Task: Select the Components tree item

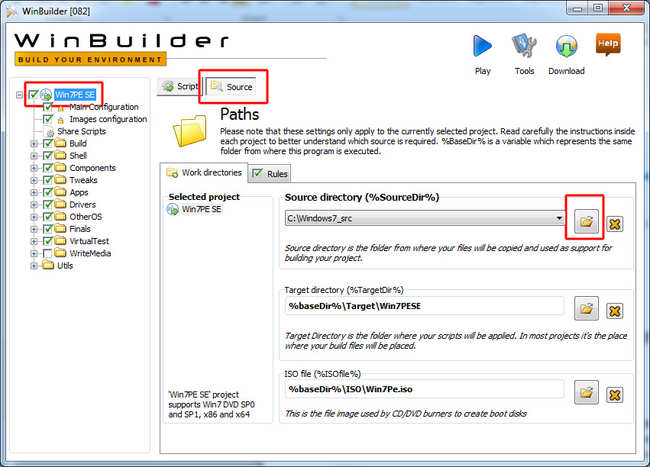Action: coord(92,168)
